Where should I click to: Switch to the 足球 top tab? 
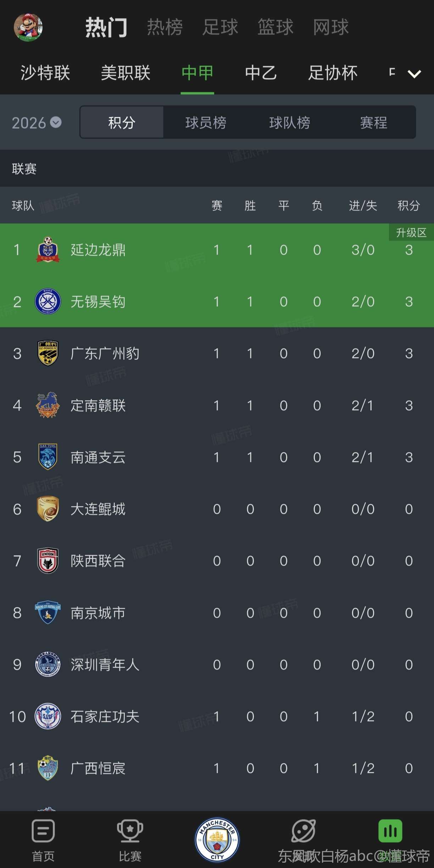pos(220,27)
